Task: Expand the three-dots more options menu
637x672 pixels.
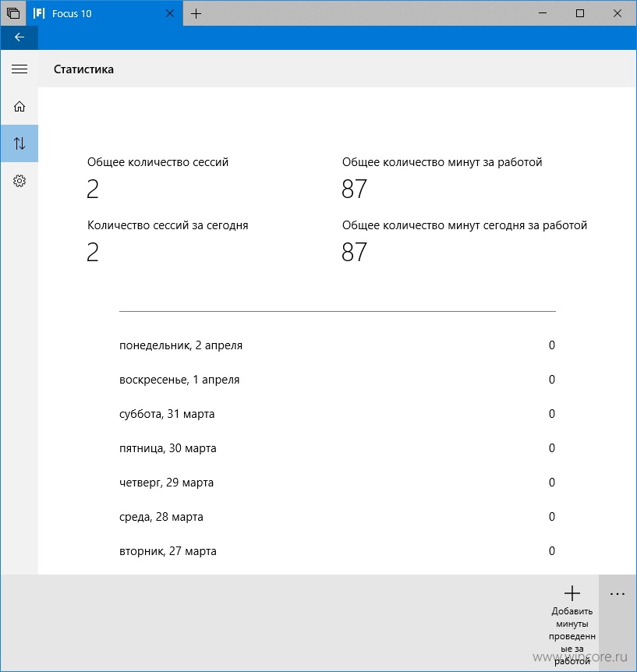Action: (x=618, y=594)
